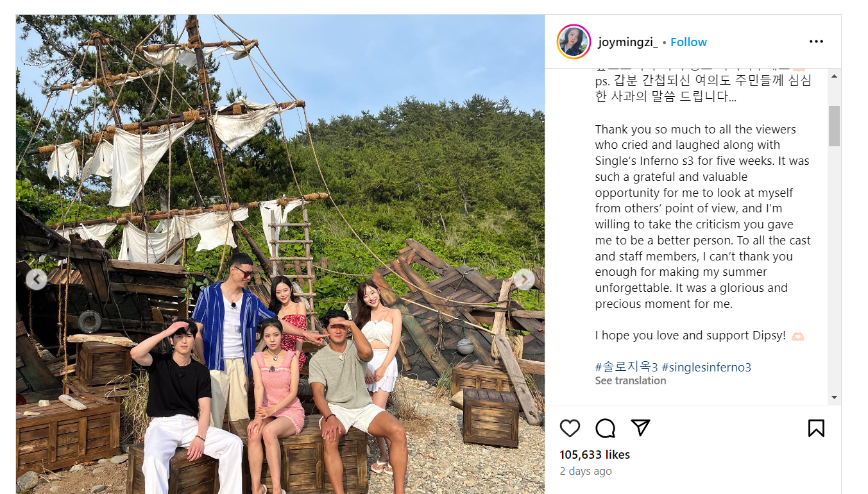Click the group photo on the beach

[x=280, y=254]
